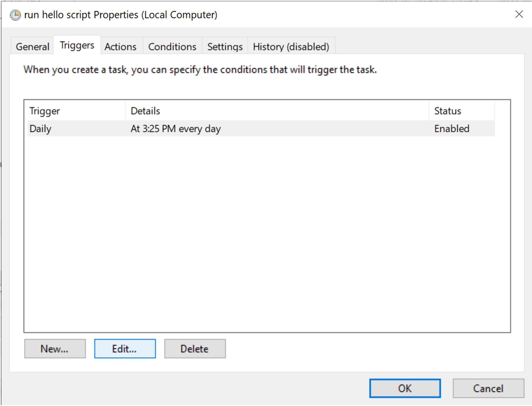Switch to the General tab

tap(32, 46)
